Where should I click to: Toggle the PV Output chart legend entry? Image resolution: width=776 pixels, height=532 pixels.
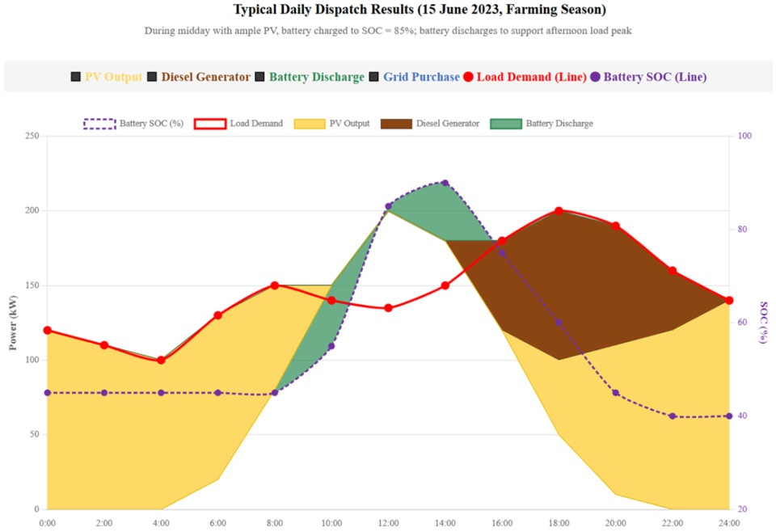pyautogui.click(x=331, y=123)
